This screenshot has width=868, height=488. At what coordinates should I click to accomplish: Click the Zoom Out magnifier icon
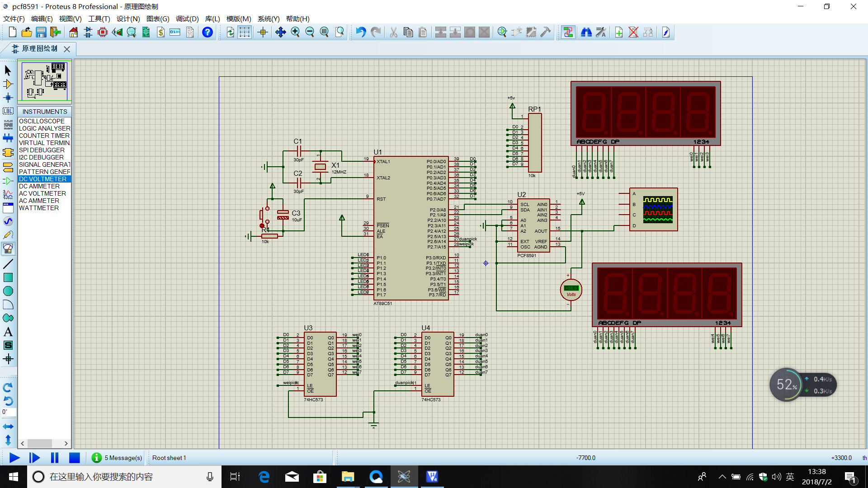tap(310, 32)
